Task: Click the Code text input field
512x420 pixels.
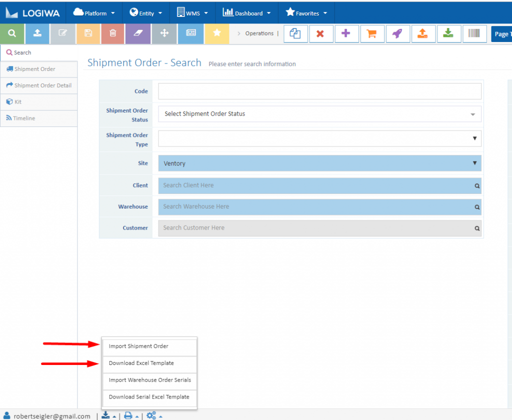Action: [x=319, y=91]
